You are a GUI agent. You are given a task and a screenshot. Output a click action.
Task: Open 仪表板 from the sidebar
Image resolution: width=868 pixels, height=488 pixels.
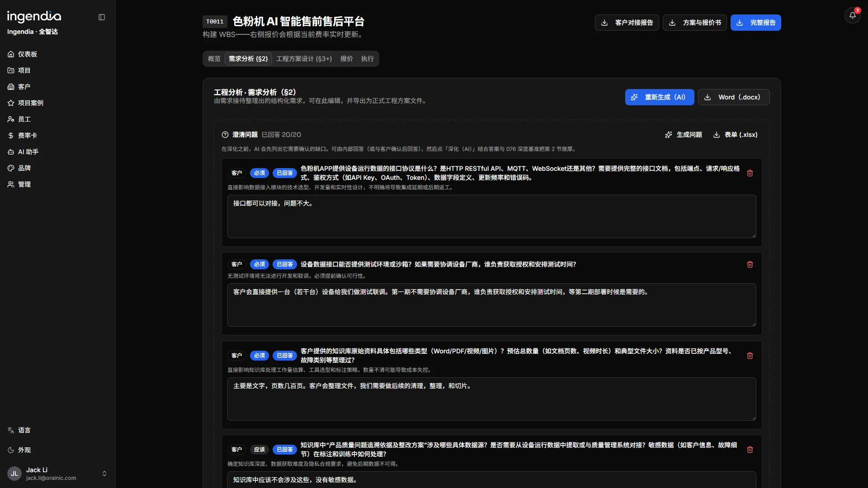(58, 54)
